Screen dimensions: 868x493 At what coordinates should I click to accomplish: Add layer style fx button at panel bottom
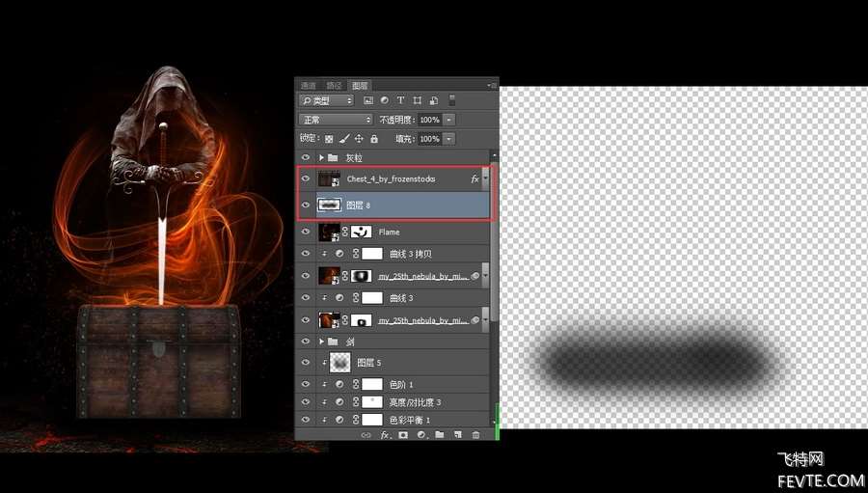coord(385,435)
